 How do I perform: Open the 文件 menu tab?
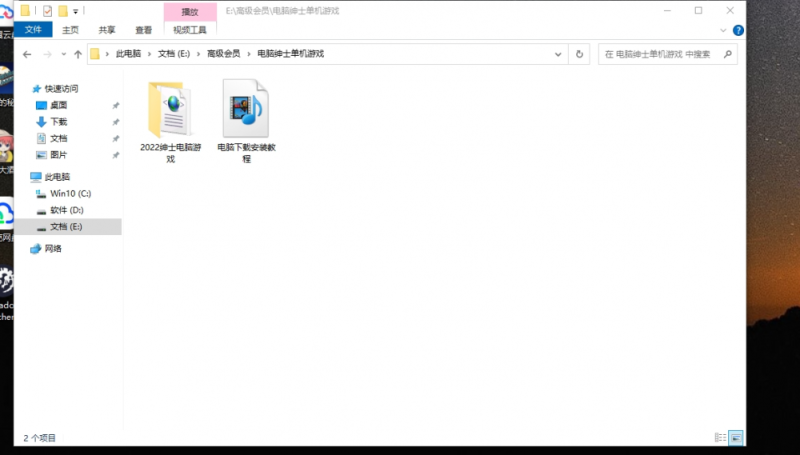pyautogui.click(x=33, y=30)
